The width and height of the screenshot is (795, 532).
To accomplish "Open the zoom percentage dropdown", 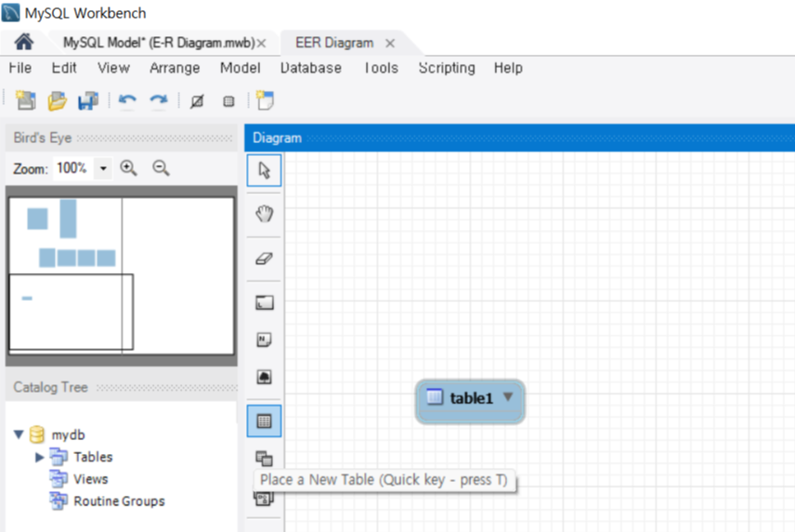I will 103,168.
